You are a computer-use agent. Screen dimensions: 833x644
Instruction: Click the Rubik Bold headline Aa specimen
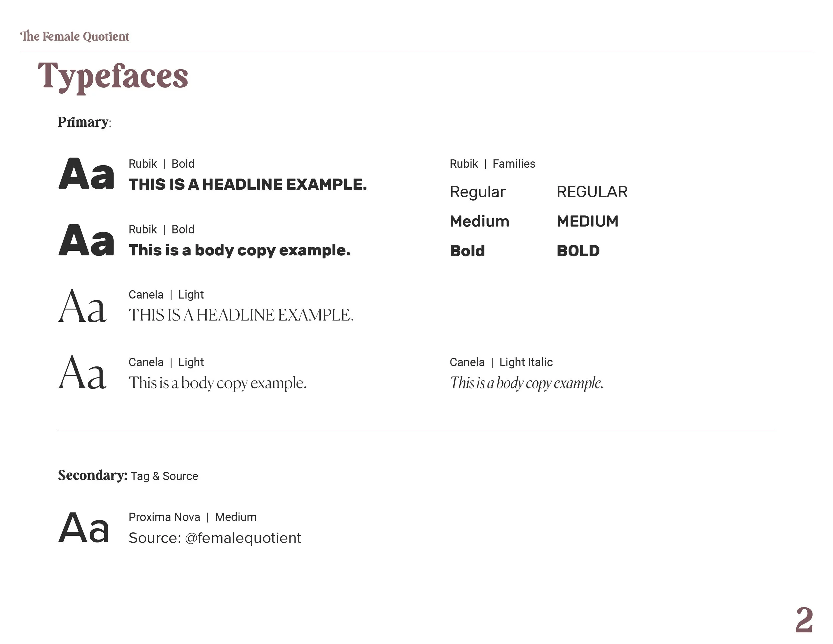86,174
